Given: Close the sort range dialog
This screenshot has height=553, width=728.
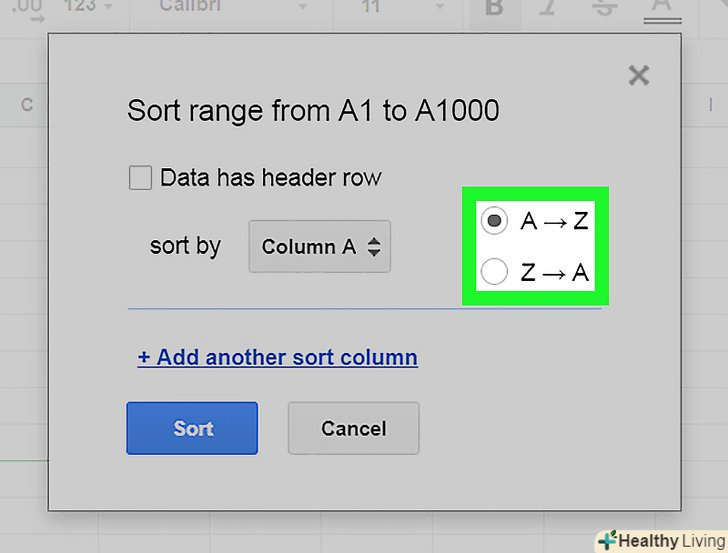Looking at the screenshot, I should pyautogui.click(x=638, y=75).
